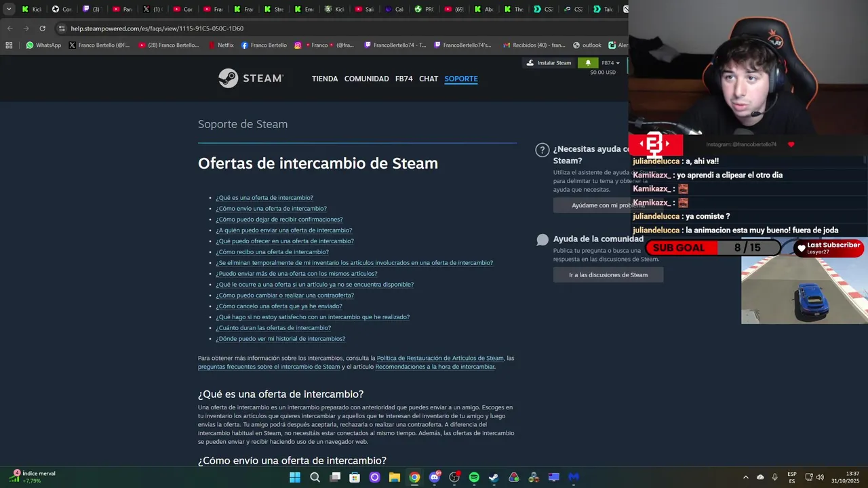The width and height of the screenshot is (868, 488).
Task: Open the site information icon in address bar
Action: click(x=62, y=28)
